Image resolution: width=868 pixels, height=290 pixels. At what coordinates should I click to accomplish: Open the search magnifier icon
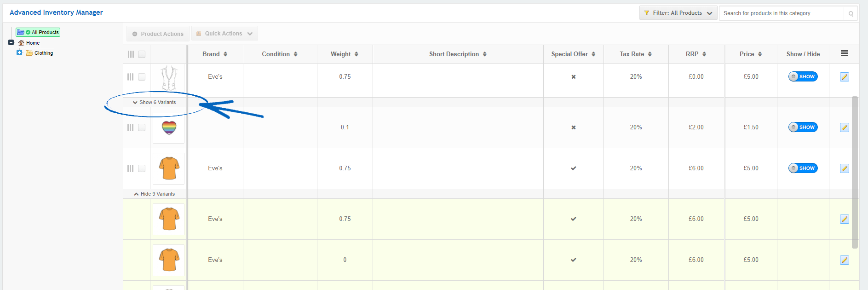[851, 13]
